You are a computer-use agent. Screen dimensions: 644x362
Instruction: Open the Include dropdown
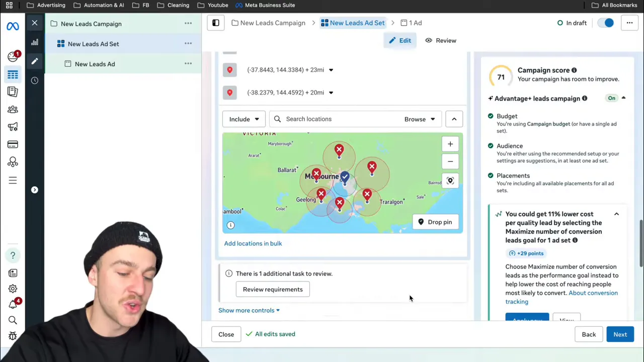(244, 119)
